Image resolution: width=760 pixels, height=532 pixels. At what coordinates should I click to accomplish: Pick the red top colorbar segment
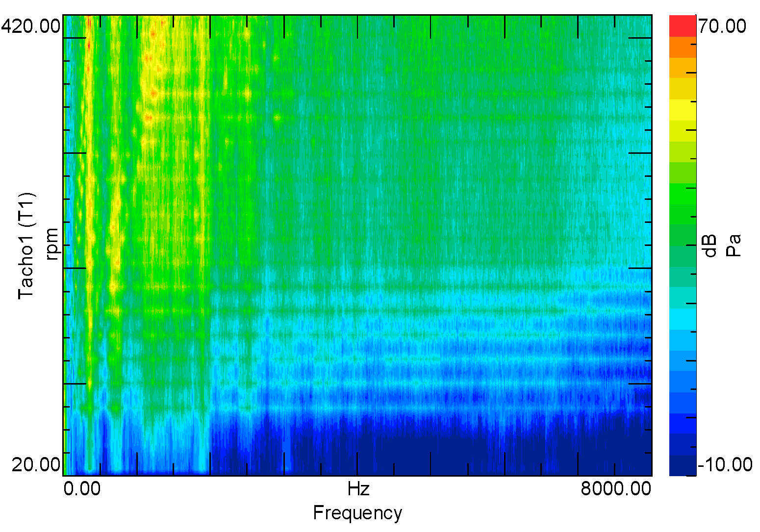683,25
